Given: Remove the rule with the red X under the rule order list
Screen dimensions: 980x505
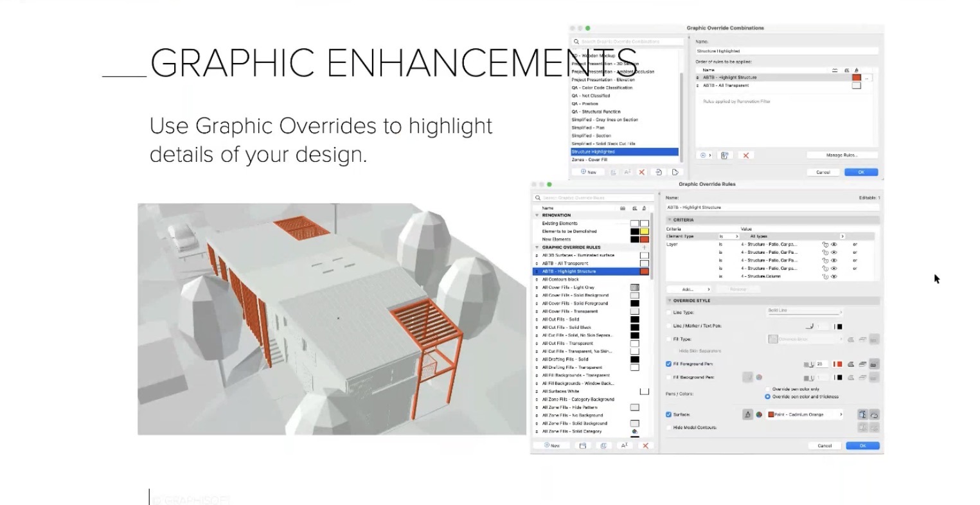Looking at the screenshot, I should [x=745, y=155].
